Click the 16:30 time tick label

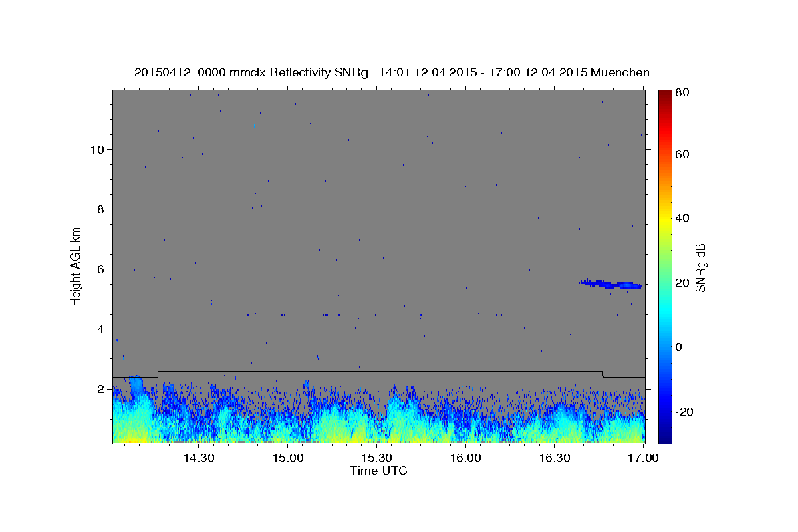(555, 458)
